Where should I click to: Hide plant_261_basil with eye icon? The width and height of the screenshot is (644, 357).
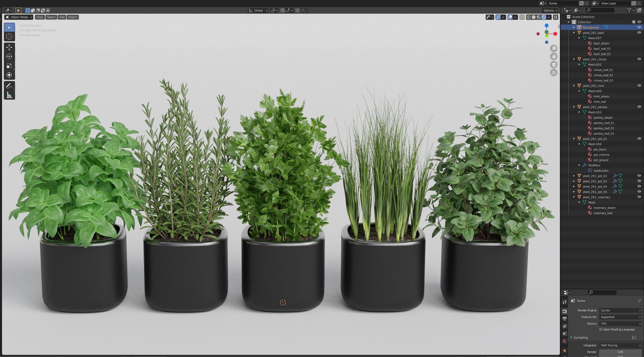coord(639,33)
